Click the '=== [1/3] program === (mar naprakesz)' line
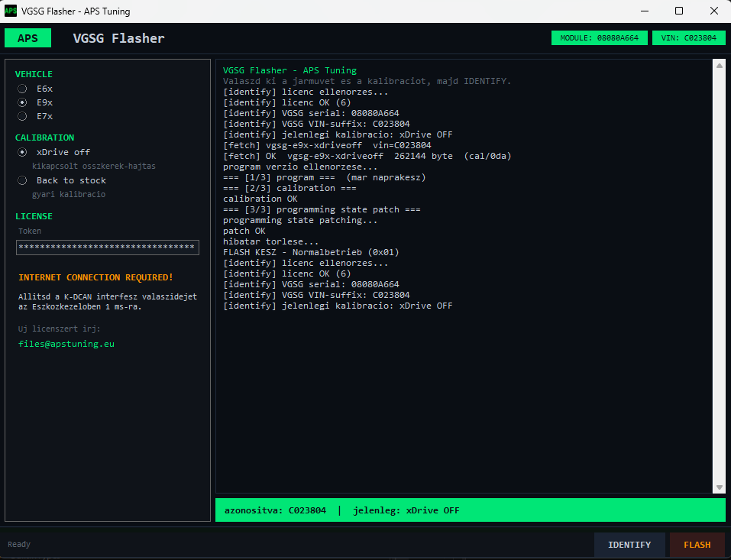 click(325, 177)
